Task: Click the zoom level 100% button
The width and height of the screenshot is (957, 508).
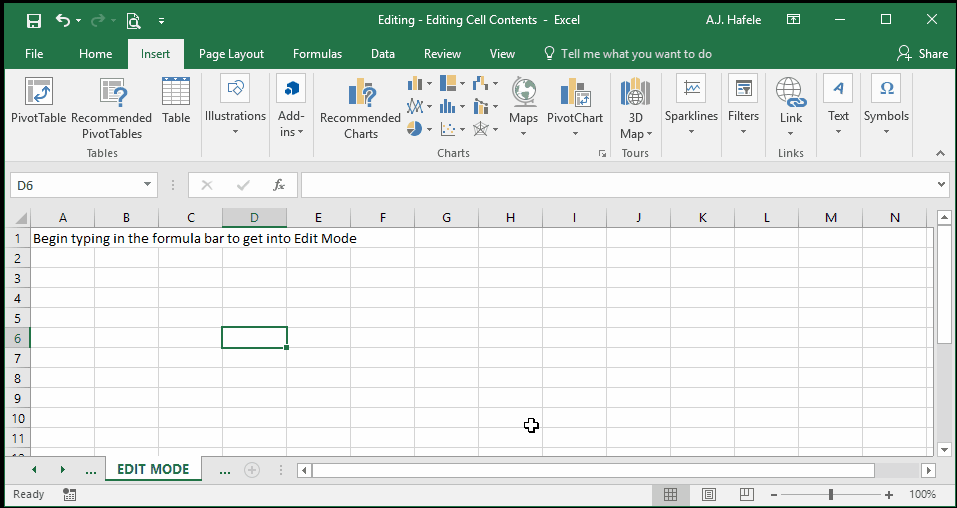Action: pos(922,495)
